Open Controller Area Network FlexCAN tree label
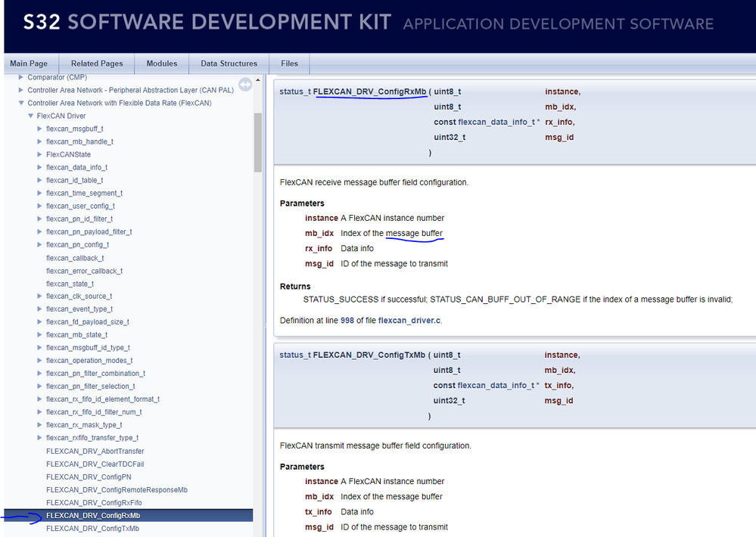Screen dimensions: 756x537 pos(120,103)
